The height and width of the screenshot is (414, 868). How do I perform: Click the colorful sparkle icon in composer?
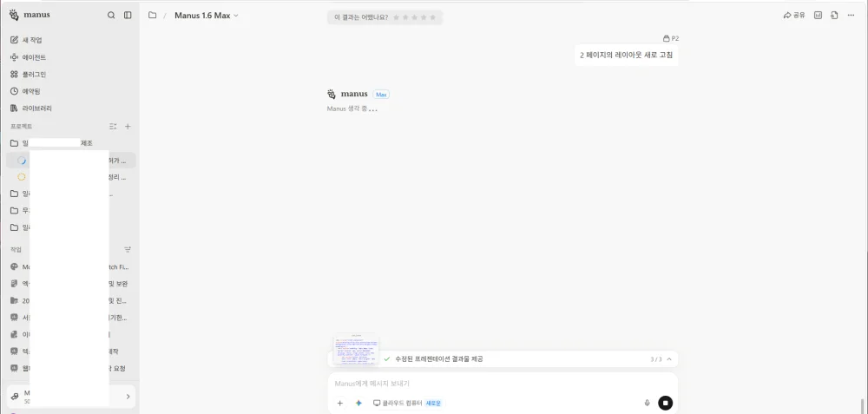pyautogui.click(x=358, y=403)
